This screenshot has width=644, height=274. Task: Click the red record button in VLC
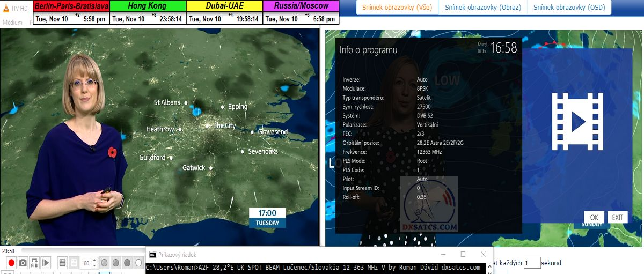(x=11, y=263)
